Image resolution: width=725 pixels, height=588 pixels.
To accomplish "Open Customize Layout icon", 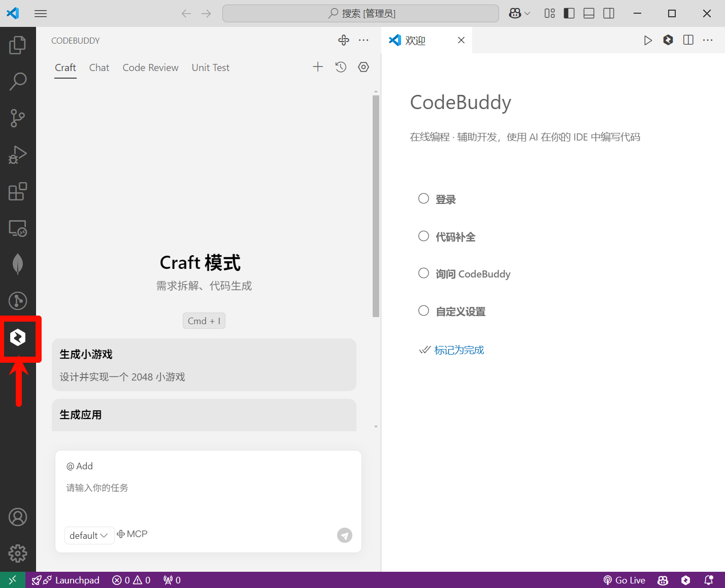I will pyautogui.click(x=550, y=13).
